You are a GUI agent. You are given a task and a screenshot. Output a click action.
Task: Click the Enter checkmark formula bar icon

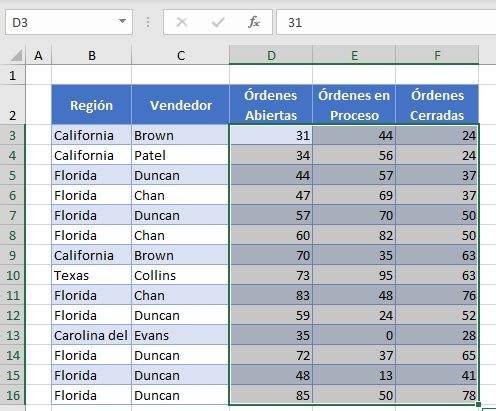pyautogui.click(x=218, y=23)
